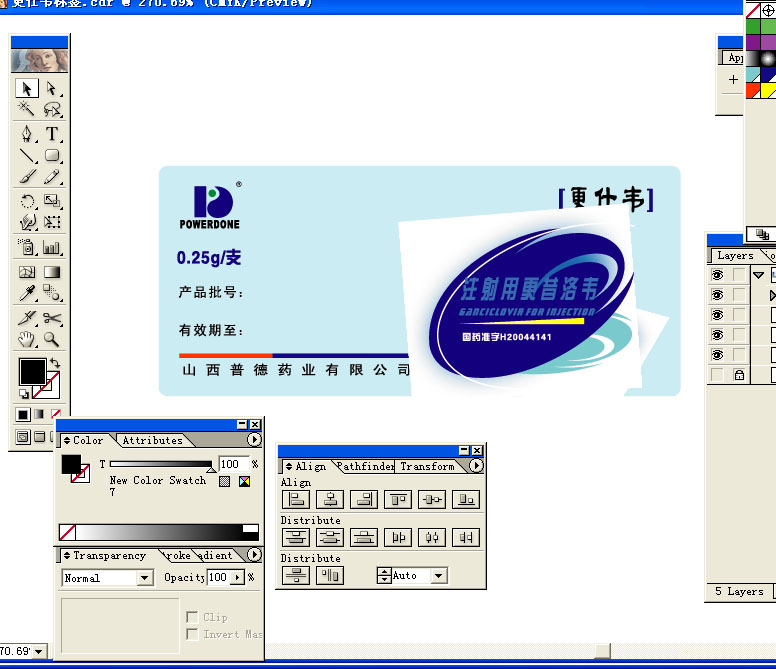Screen dimensions: 776x669
Task: Click Horizontal Align Left button
Action: click(x=296, y=500)
